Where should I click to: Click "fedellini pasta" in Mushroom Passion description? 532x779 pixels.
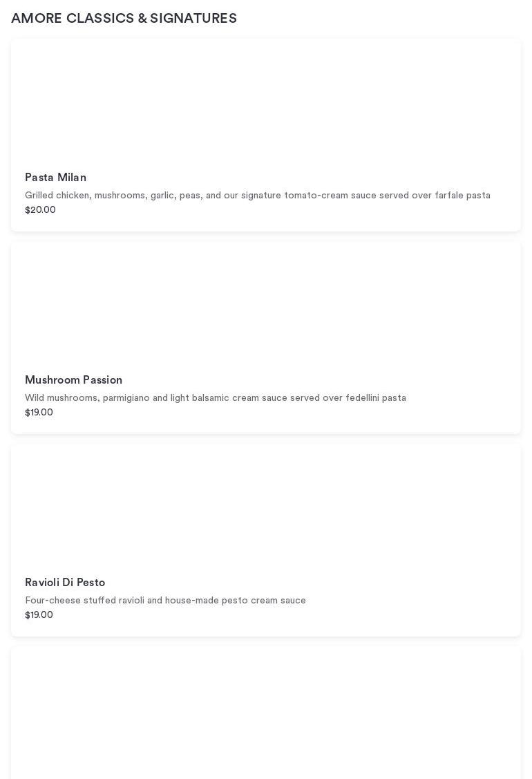click(x=375, y=398)
